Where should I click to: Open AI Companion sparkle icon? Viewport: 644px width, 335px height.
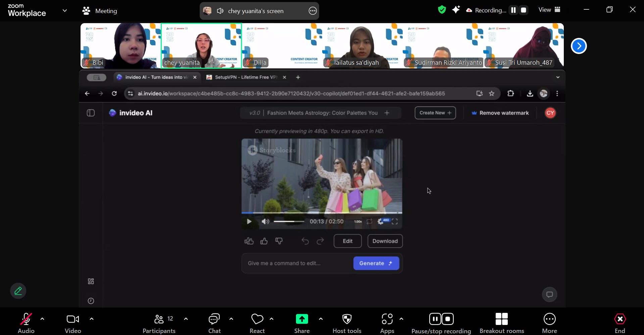pos(456,10)
